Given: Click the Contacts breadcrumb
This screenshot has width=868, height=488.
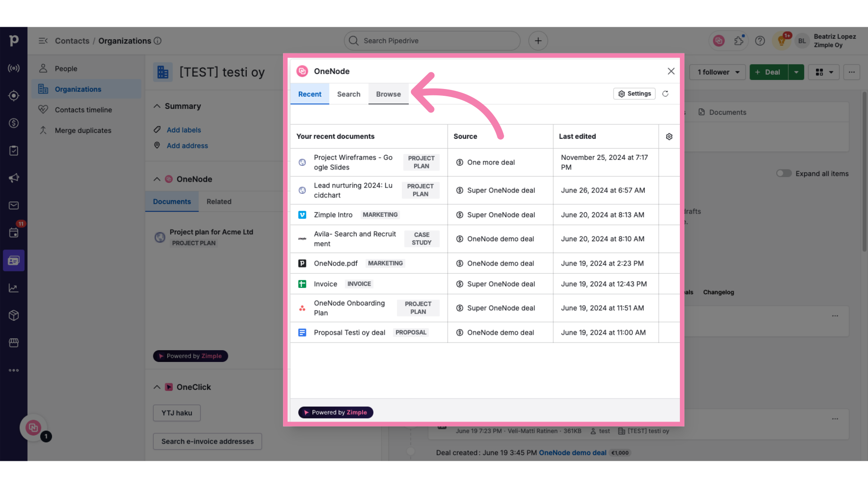Looking at the screenshot, I should tap(72, 41).
